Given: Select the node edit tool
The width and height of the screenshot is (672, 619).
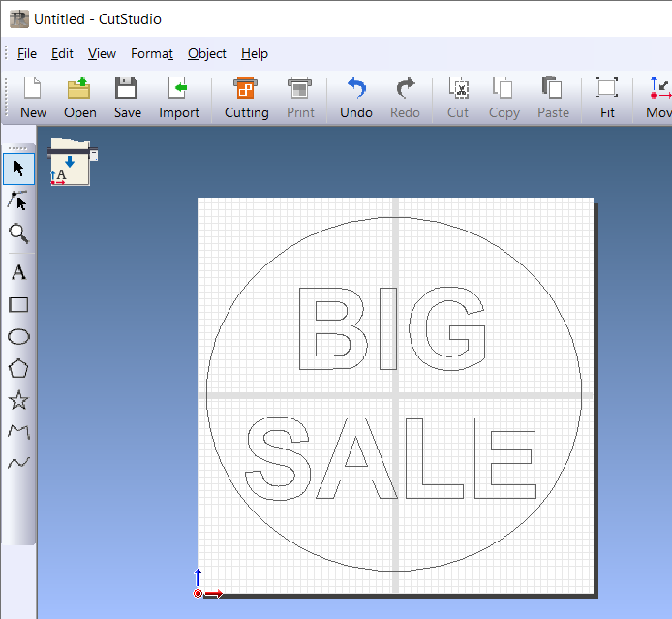Looking at the screenshot, I should click(x=18, y=201).
